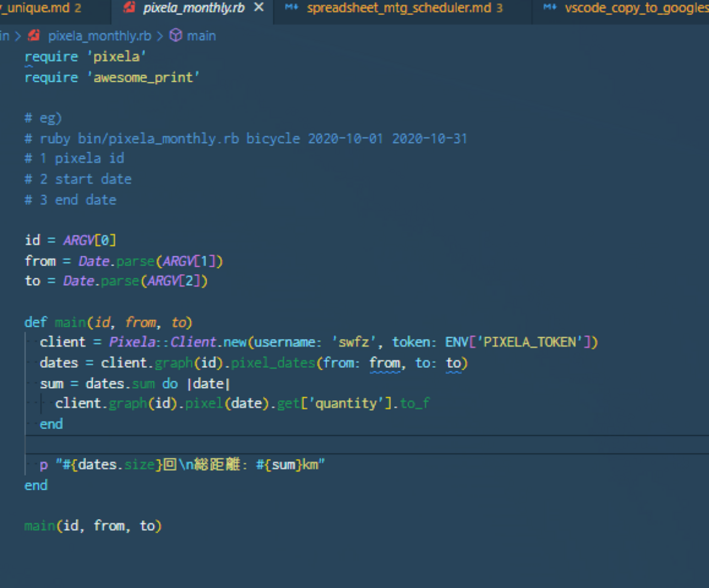Click the username value 'swfz'
Viewport: 709px width, 588px height.
click(354, 343)
